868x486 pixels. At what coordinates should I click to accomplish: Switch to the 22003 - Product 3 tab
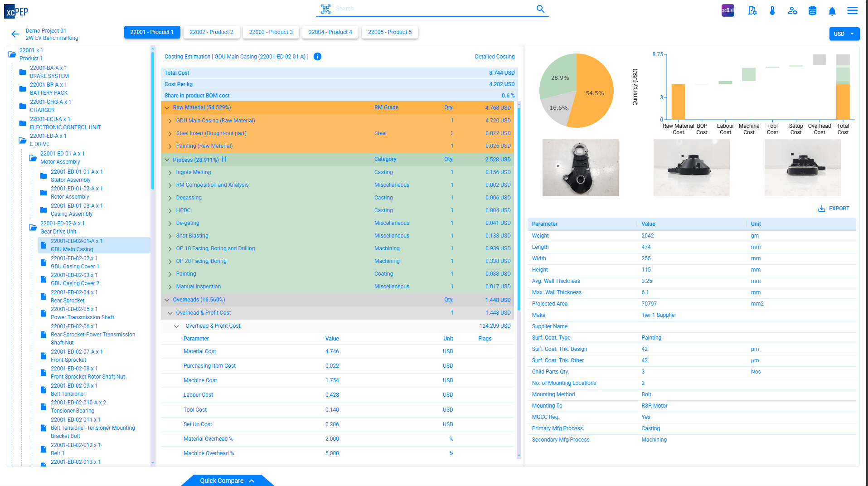tap(271, 32)
